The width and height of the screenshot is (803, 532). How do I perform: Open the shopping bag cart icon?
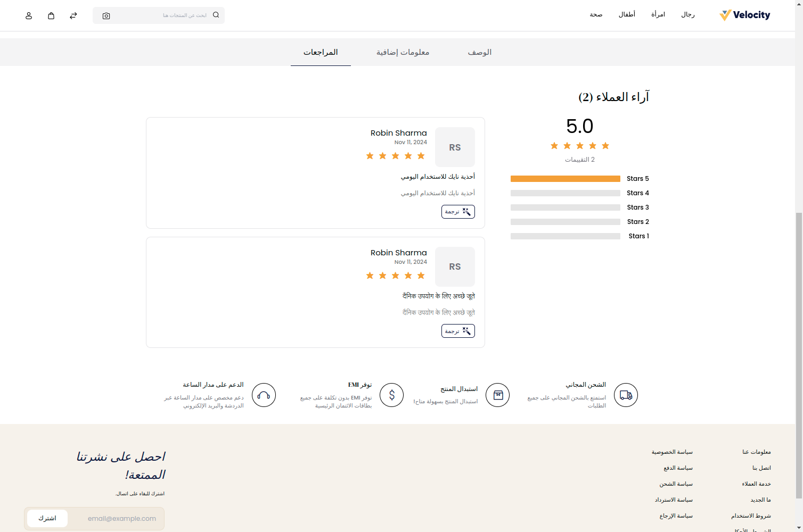(51, 15)
